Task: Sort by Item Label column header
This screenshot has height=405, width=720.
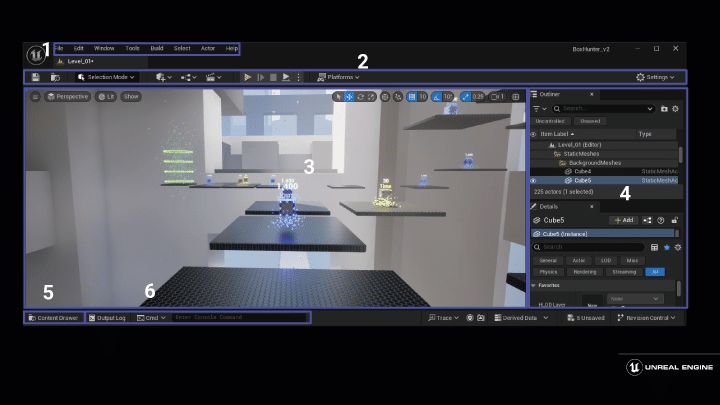Action: coord(557,134)
